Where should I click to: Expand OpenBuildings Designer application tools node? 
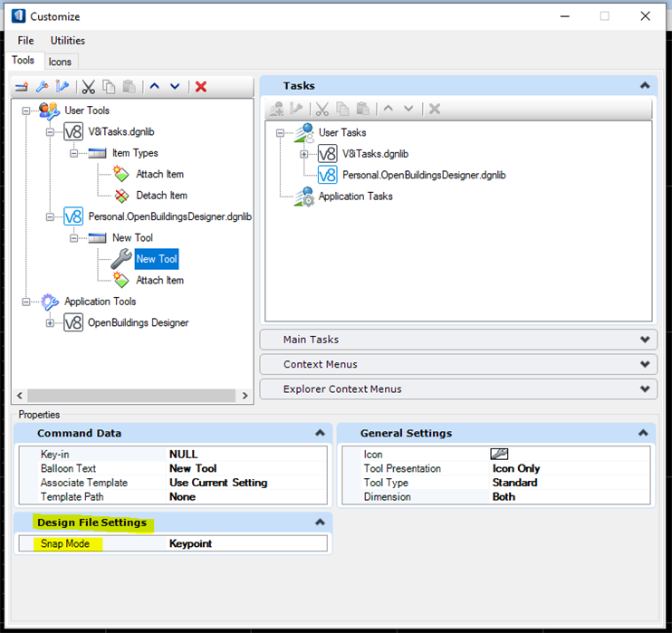click(x=50, y=323)
